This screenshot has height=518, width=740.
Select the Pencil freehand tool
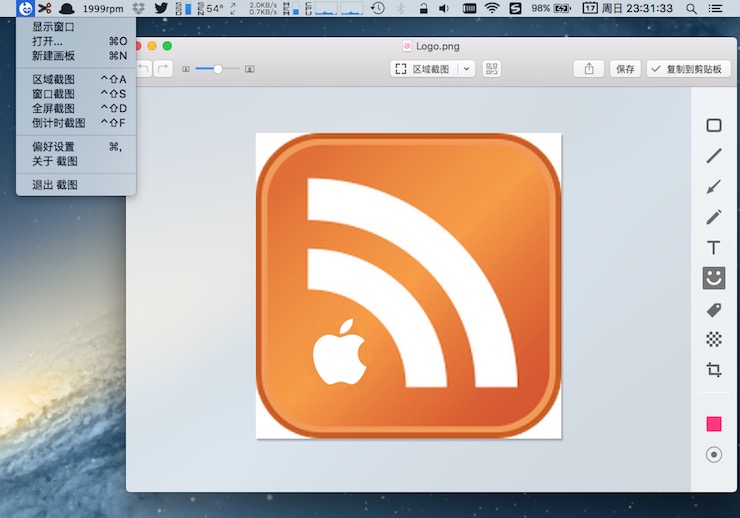point(714,217)
